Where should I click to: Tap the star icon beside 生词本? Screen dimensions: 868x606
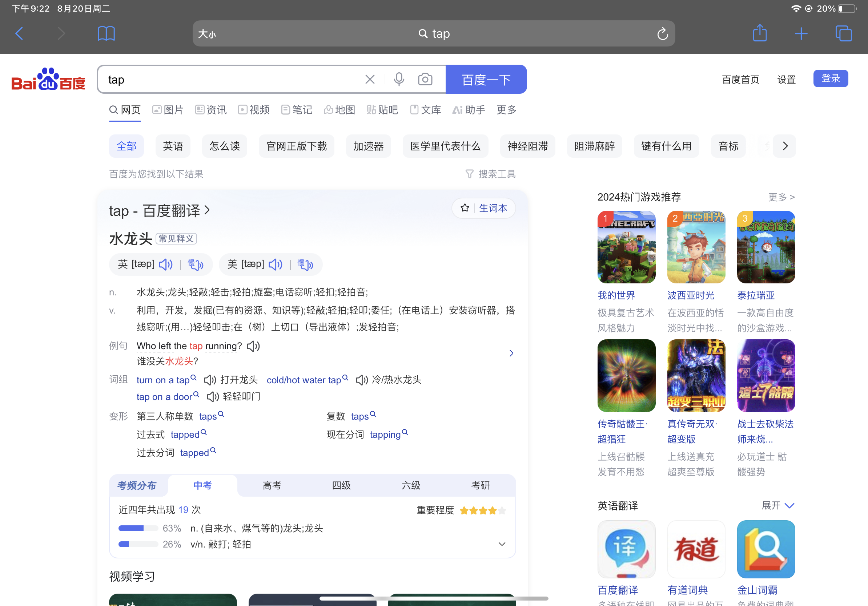465,208
